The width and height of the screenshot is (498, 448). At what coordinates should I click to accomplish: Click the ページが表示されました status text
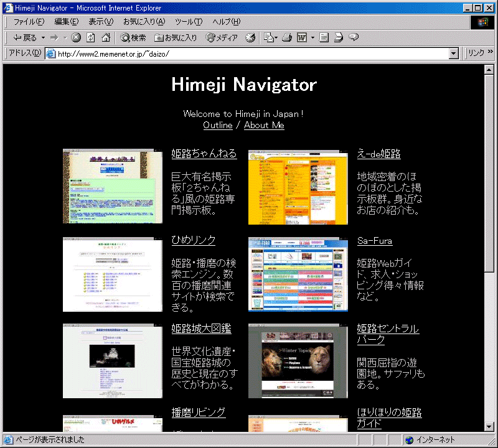[x=50, y=440]
